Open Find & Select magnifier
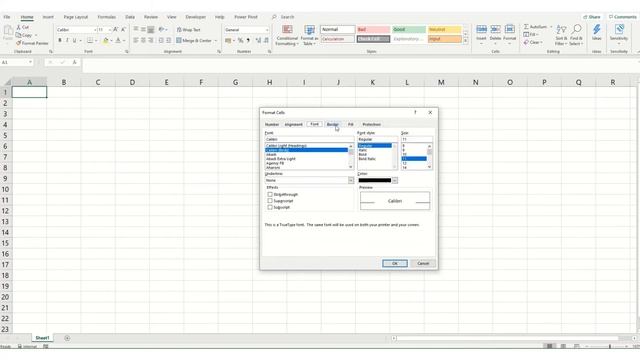 (576, 35)
